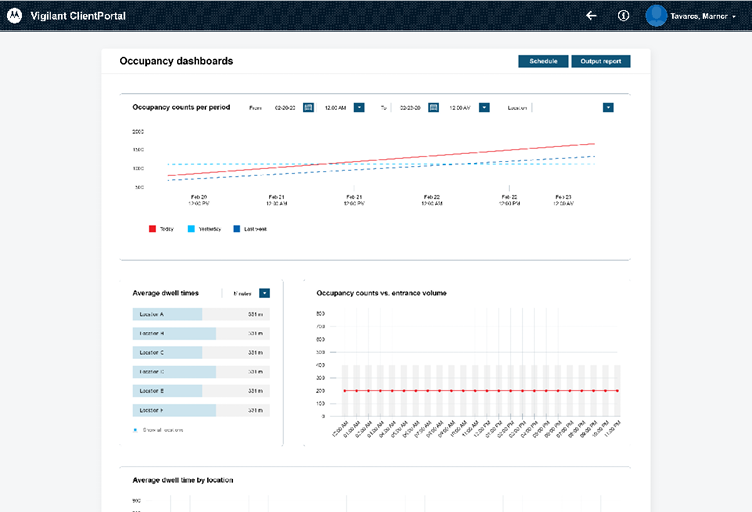The image size is (752, 512).
Task: Expand the From time 12:00 AM dropdown
Action: tap(359, 107)
